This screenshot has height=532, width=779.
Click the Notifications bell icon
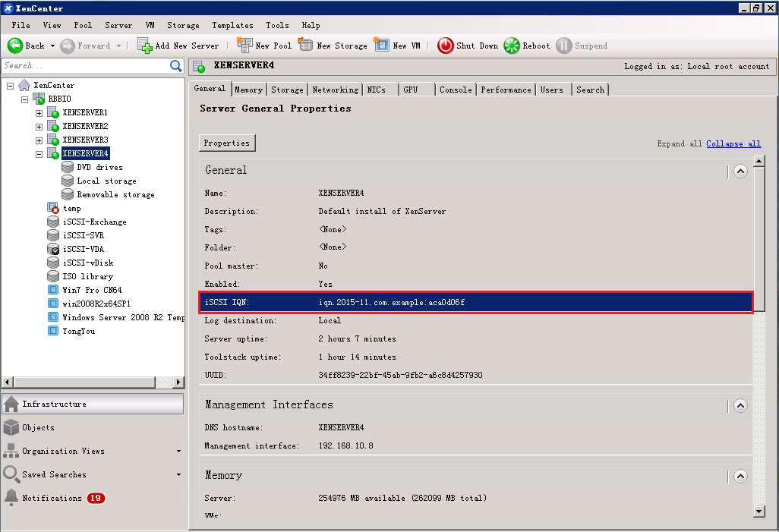pyautogui.click(x=11, y=497)
